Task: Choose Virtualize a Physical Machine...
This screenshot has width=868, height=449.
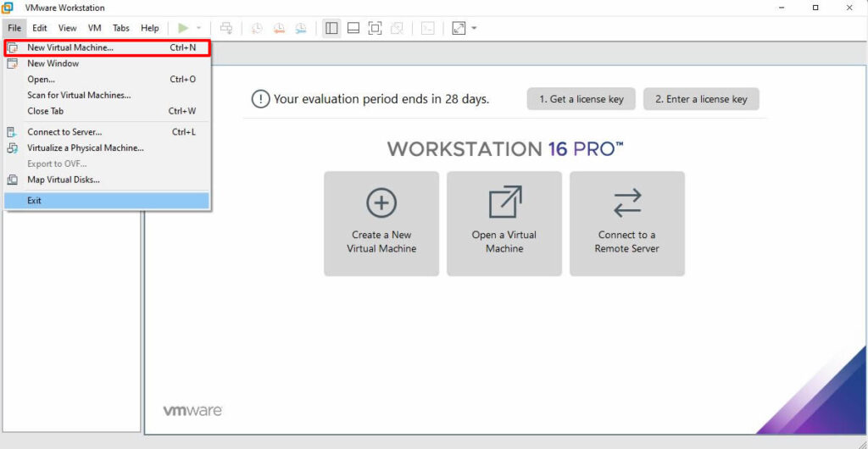Action: point(108,148)
